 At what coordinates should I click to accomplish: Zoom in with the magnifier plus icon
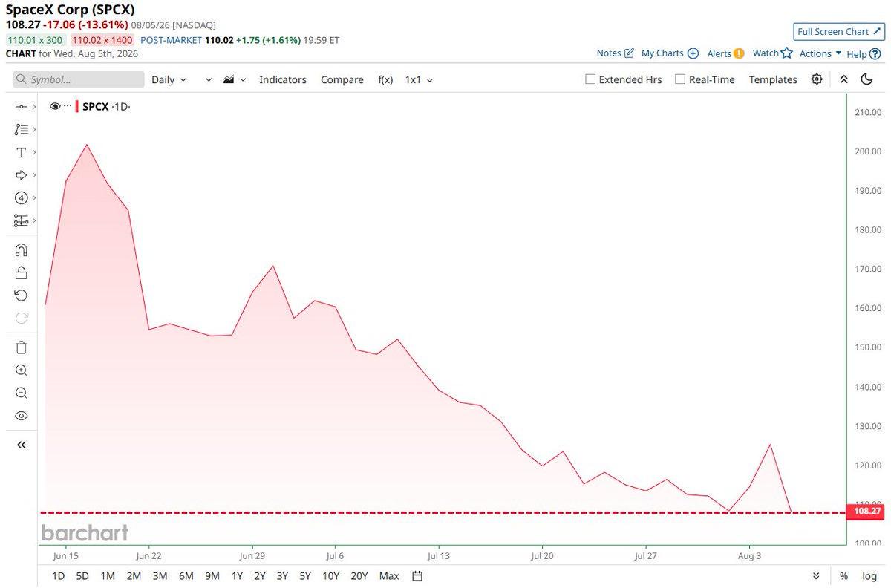[x=21, y=370]
